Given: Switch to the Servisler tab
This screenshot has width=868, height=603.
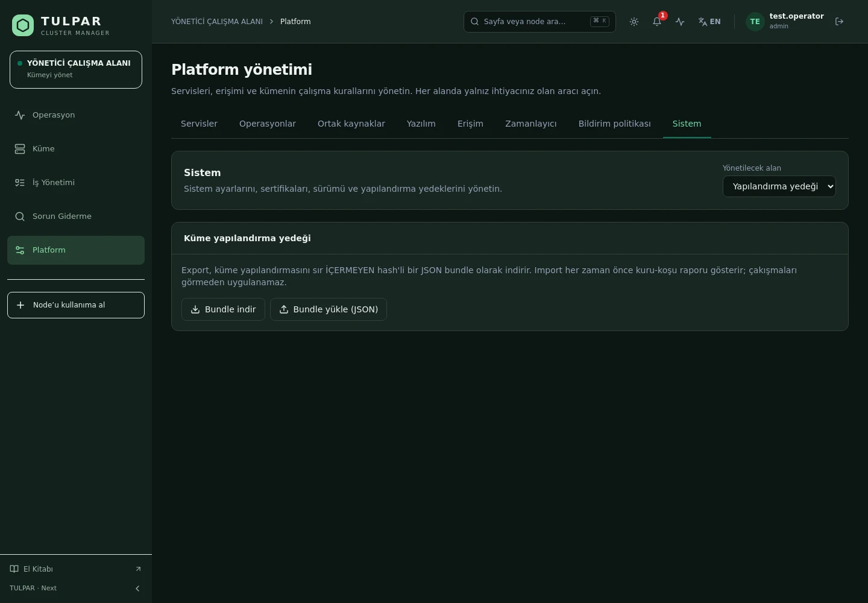Looking at the screenshot, I should (x=199, y=124).
